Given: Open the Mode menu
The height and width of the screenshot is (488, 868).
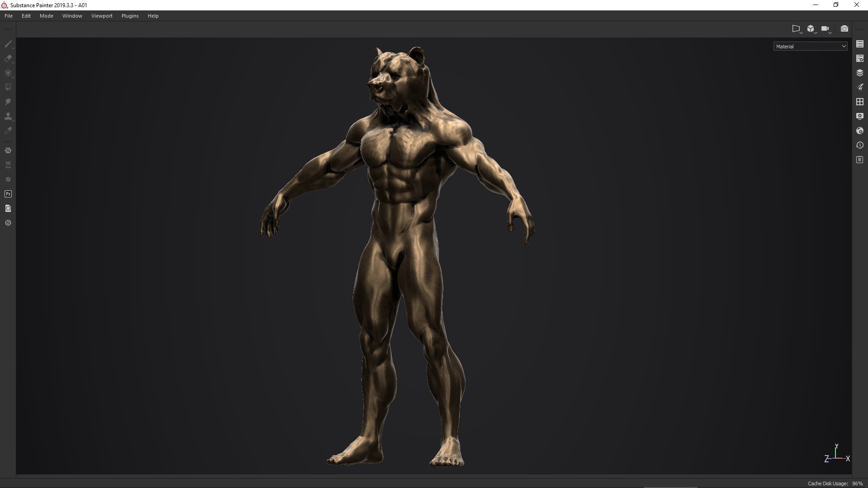Looking at the screenshot, I should [x=47, y=16].
